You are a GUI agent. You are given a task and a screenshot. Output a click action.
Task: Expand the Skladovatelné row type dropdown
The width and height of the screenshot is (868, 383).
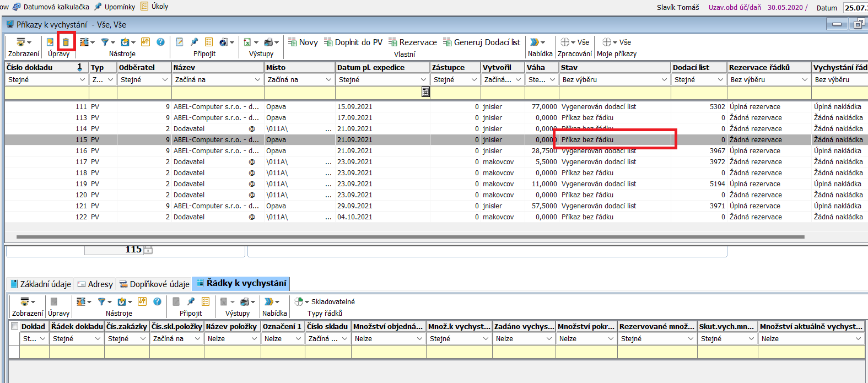pos(307,302)
